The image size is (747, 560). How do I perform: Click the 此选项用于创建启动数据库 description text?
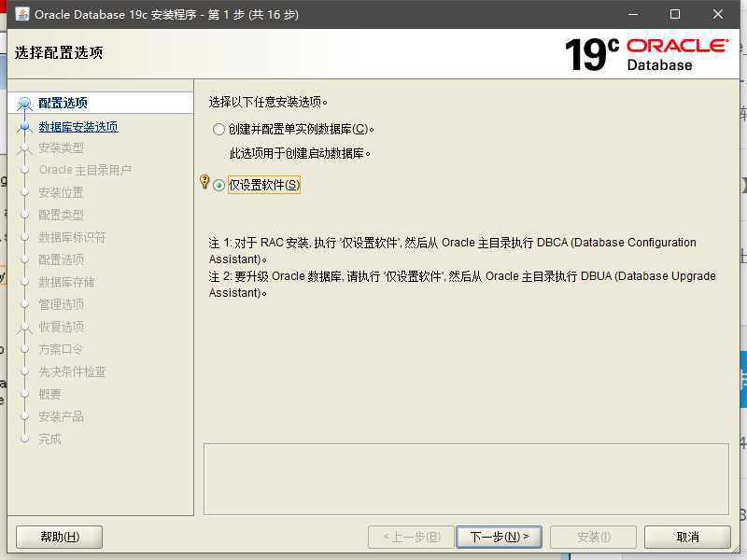coord(300,153)
